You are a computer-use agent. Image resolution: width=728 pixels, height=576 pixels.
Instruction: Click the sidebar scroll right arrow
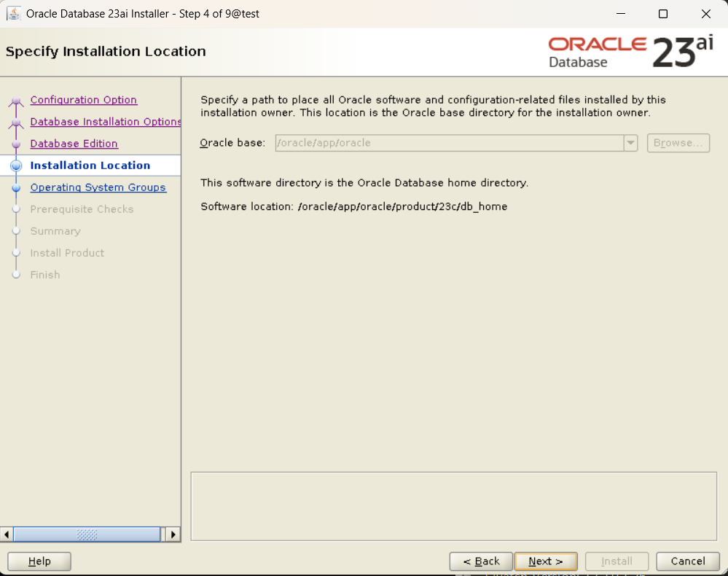point(173,534)
